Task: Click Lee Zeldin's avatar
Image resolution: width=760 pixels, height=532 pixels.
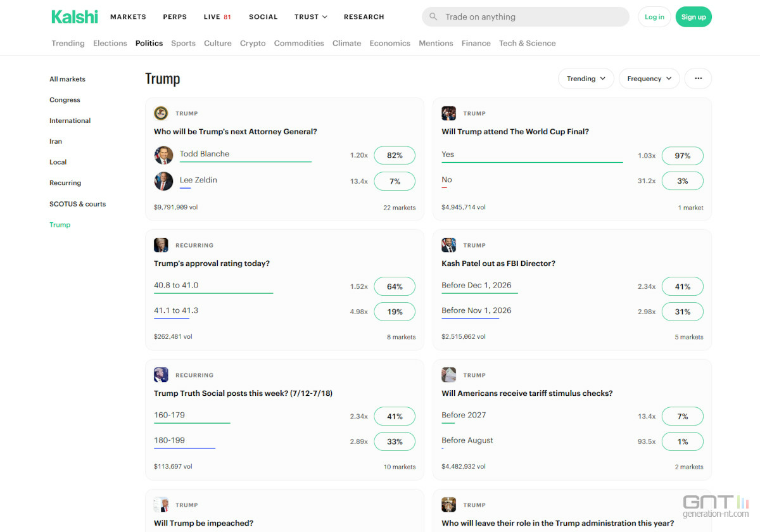Action: [x=163, y=181]
